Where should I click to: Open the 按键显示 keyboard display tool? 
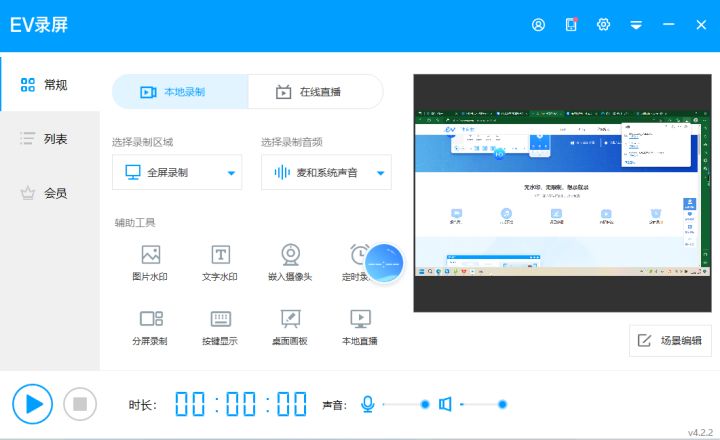pyautogui.click(x=220, y=327)
